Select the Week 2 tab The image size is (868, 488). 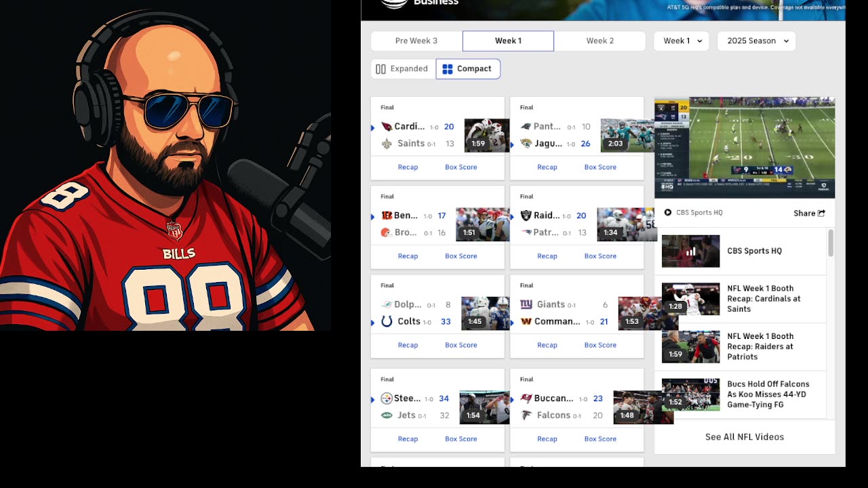pos(600,41)
